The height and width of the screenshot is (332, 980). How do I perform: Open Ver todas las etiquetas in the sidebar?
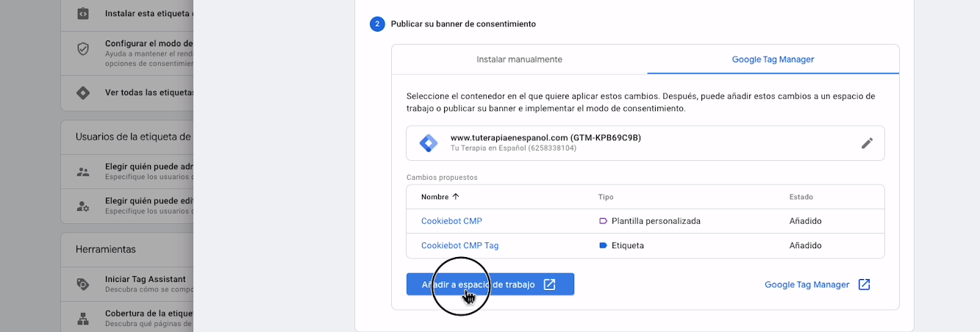(x=127, y=93)
